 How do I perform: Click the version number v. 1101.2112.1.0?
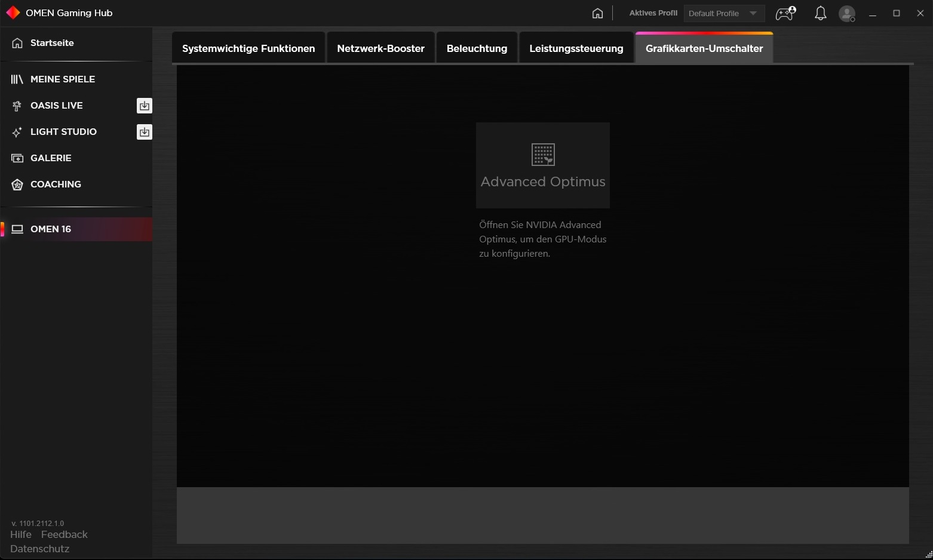pyautogui.click(x=38, y=523)
